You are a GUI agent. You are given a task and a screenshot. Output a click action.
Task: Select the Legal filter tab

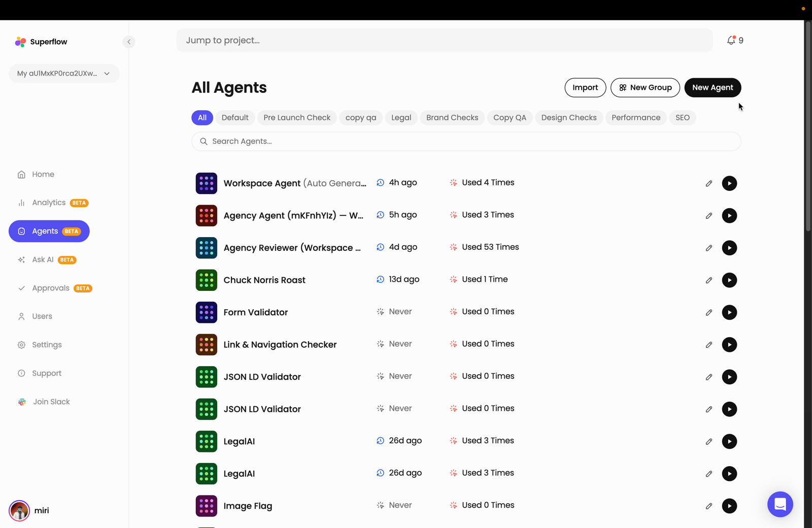[x=401, y=118]
